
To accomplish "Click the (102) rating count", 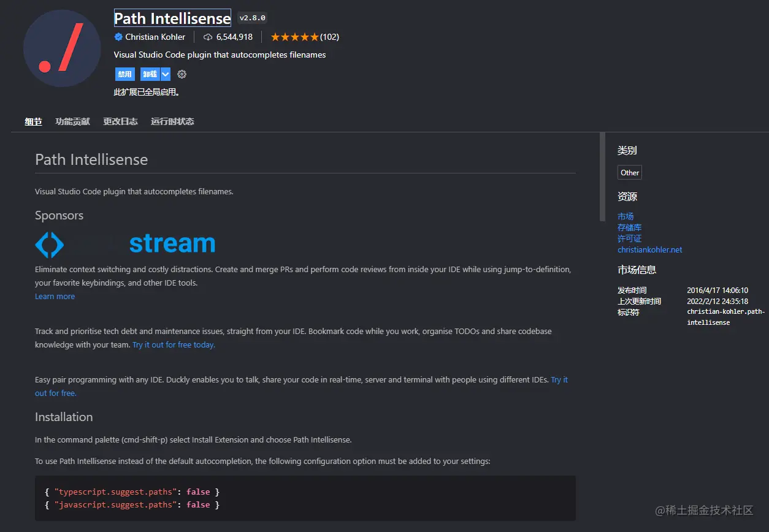I will [329, 37].
